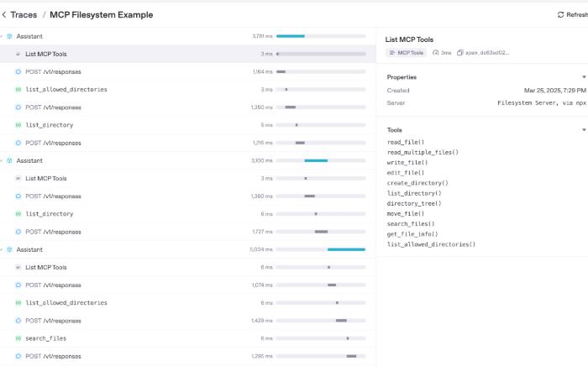The image size is (588, 366).
Task: Click the back arrow beside Traces
Action: 3,15
